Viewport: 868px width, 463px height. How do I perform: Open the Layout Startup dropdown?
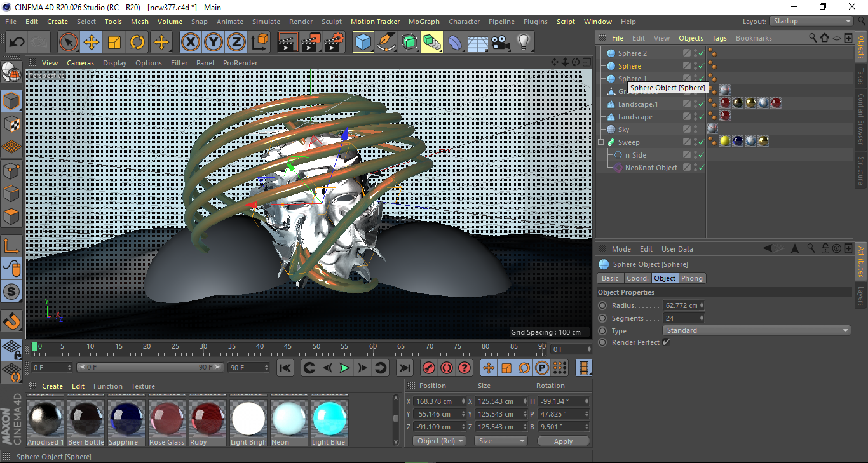pyautogui.click(x=811, y=21)
